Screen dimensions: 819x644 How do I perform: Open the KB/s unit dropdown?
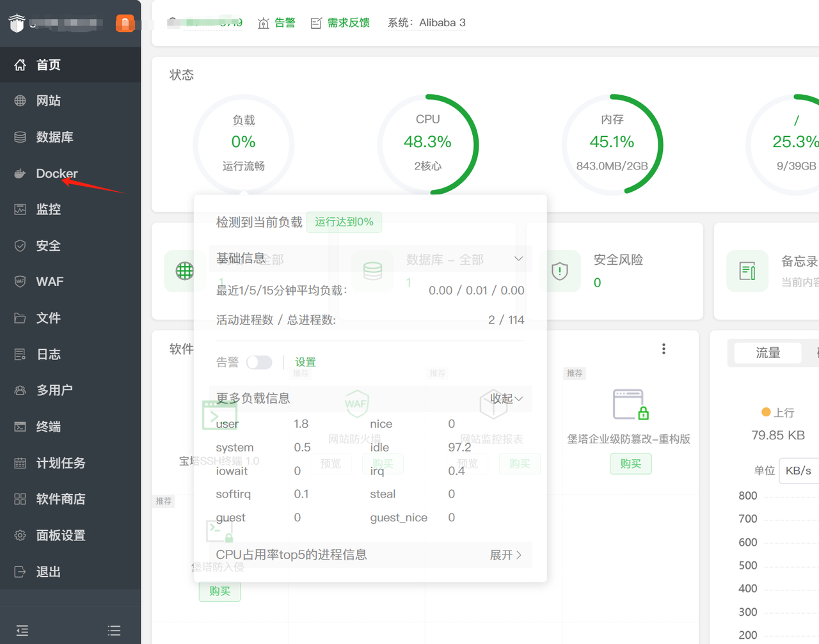click(x=799, y=471)
